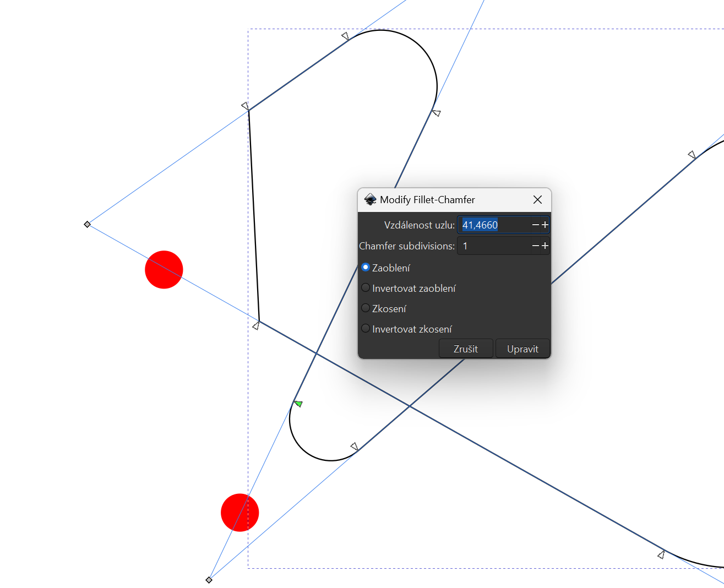Click the lower red circle
The image size is (724, 588).
pos(239,512)
